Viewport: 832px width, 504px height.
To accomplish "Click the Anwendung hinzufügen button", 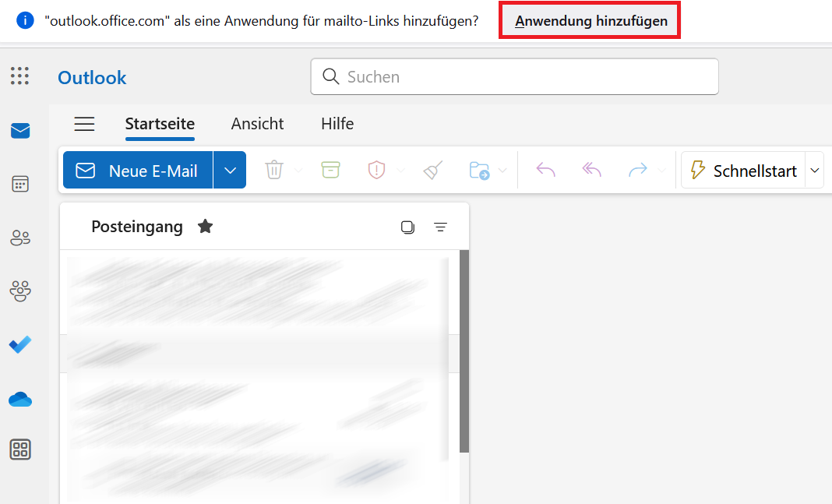I will coord(590,21).
